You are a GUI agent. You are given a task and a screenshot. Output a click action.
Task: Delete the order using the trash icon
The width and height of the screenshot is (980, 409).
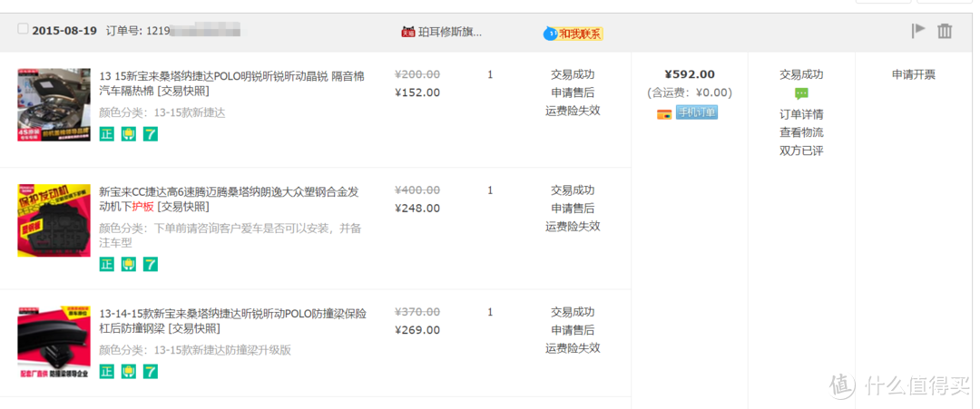945,31
